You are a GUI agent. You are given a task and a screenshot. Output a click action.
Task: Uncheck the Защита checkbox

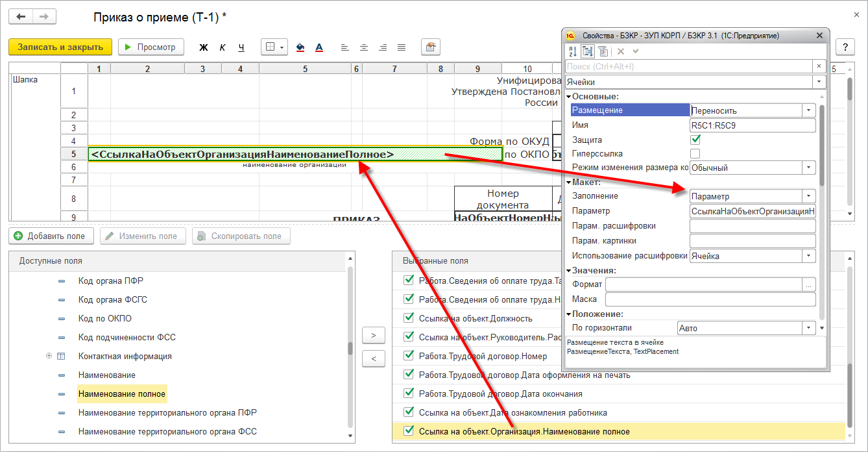point(695,139)
